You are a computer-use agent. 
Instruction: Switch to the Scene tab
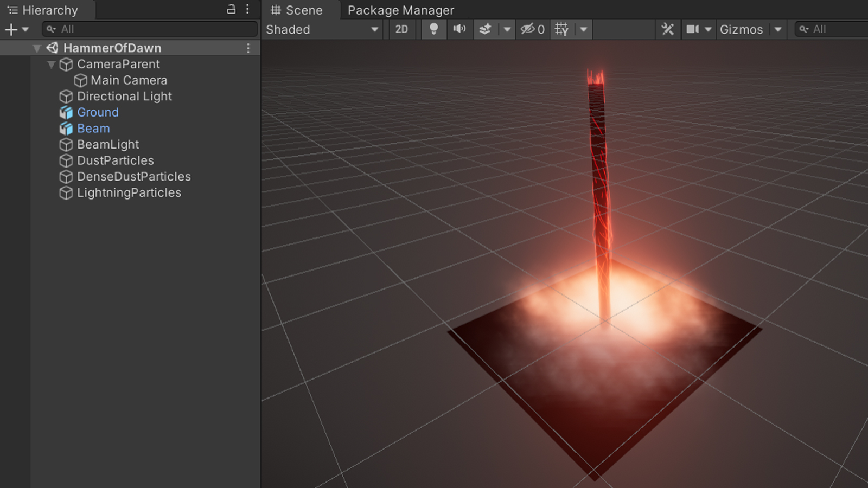(x=297, y=10)
